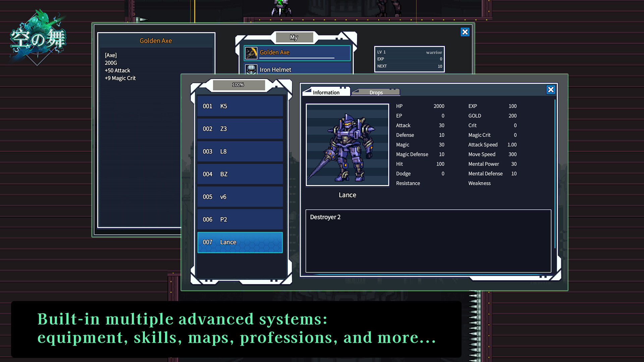Viewport: 644px width, 362px height.
Task: Select enemy entry 002 Z3
Action: pos(240,129)
